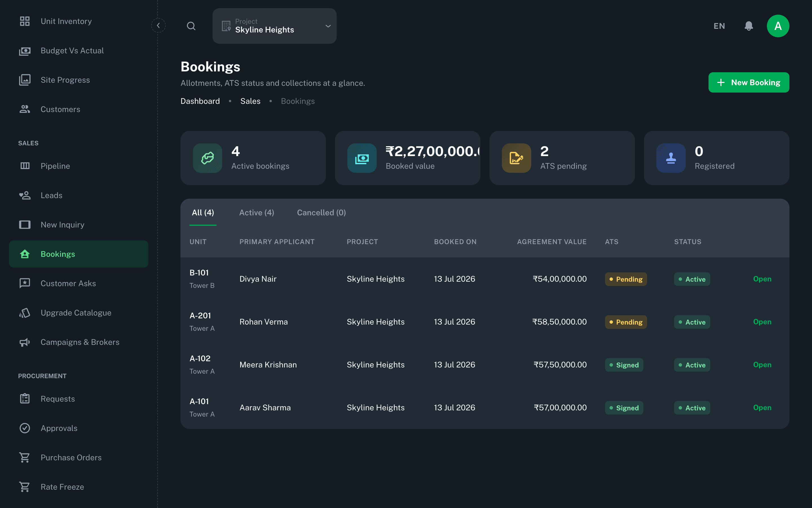Click the Customers people icon
This screenshot has width=812, height=508.
click(x=25, y=109)
